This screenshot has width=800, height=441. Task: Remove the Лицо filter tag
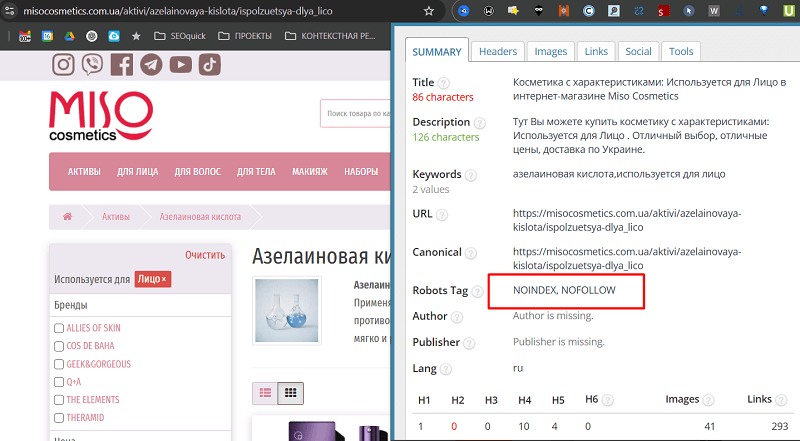point(164,279)
